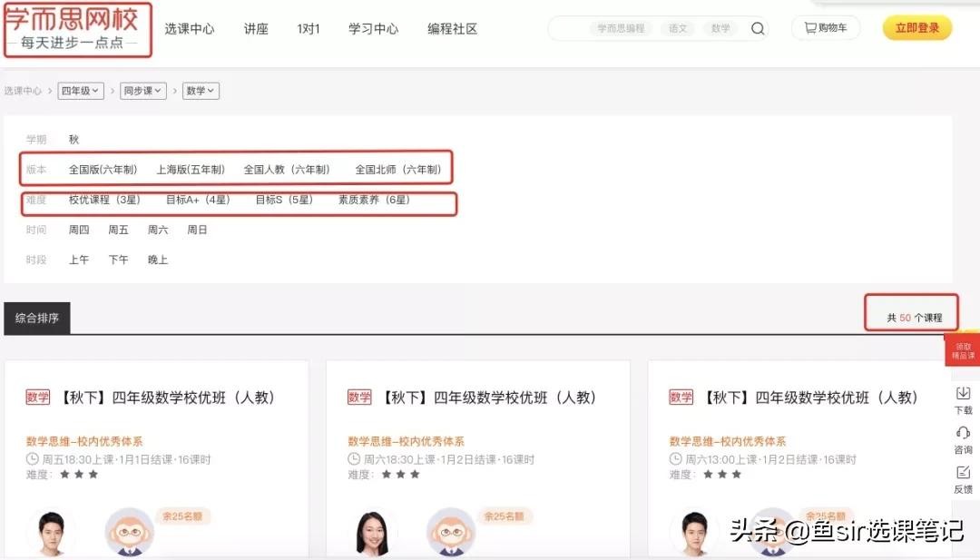The width and height of the screenshot is (980, 560).
Task: Go to 编程社区 in top navigation
Action: tap(452, 29)
